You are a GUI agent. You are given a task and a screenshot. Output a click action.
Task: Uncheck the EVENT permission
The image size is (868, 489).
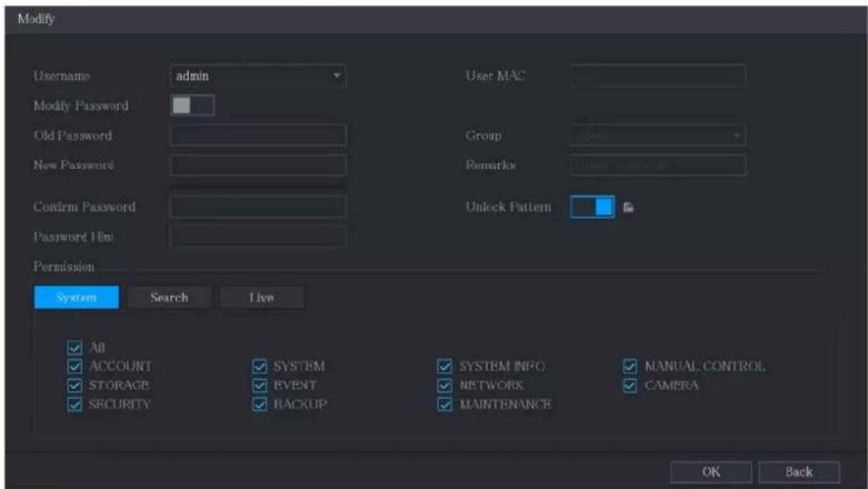click(260, 385)
